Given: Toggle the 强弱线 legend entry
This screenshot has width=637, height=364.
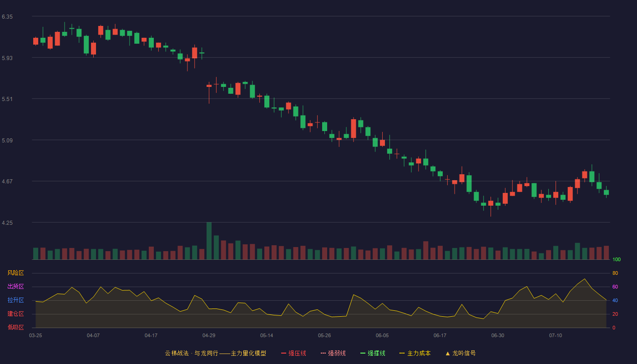Looking at the screenshot, I should 333,353.
